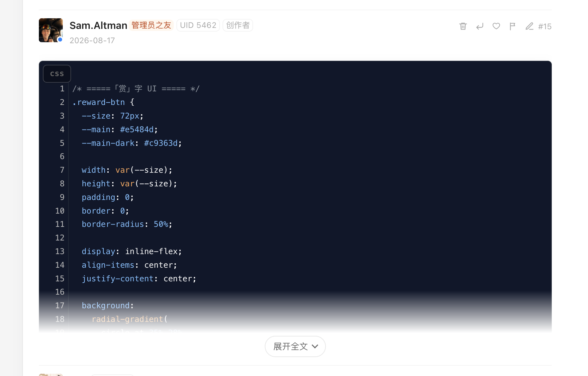This screenshot has height=376, width=588.
Task: Click the border: 0 code line
Action: coord(106,211)
